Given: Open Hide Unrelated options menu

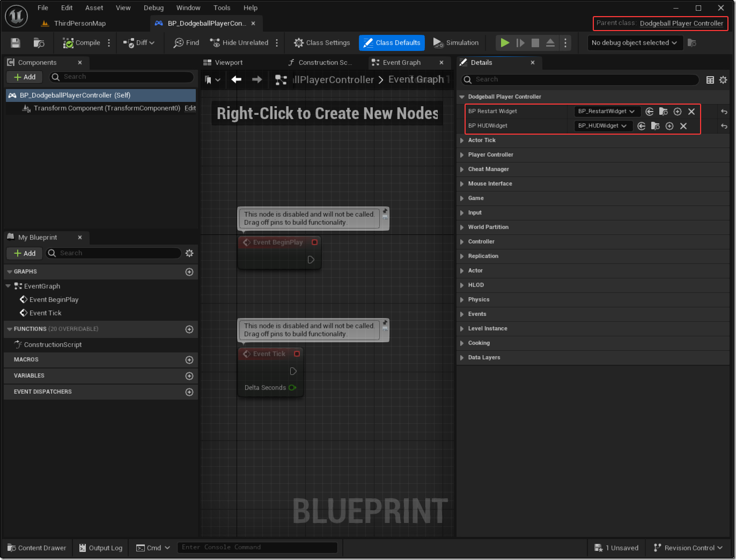Looking at the screenshot, I should click(277, 43).
